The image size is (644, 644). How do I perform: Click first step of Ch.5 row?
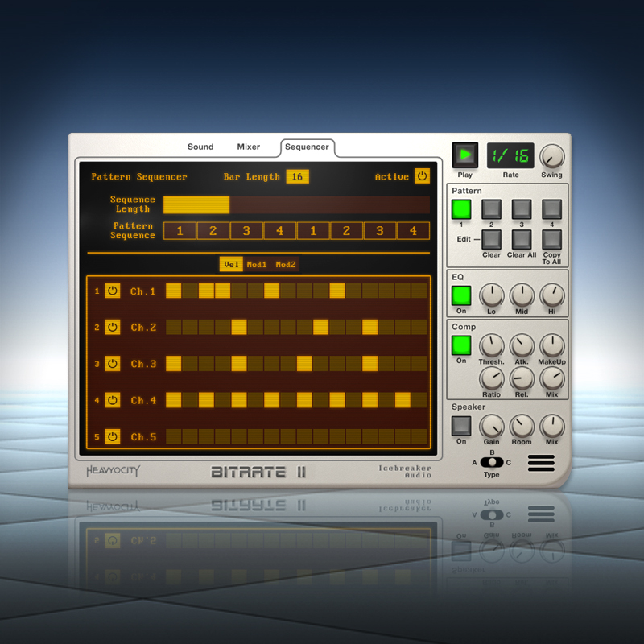173,436
